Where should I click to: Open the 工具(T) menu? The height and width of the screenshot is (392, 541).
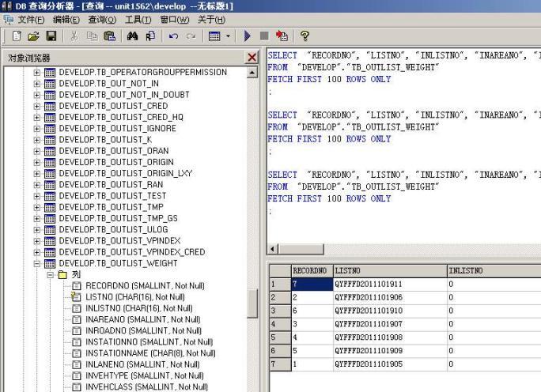tap(138, 19)
